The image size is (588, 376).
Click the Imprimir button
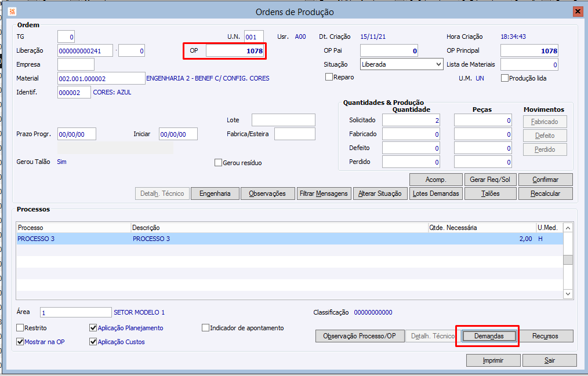pyautogui.click(x=493, y=360)
